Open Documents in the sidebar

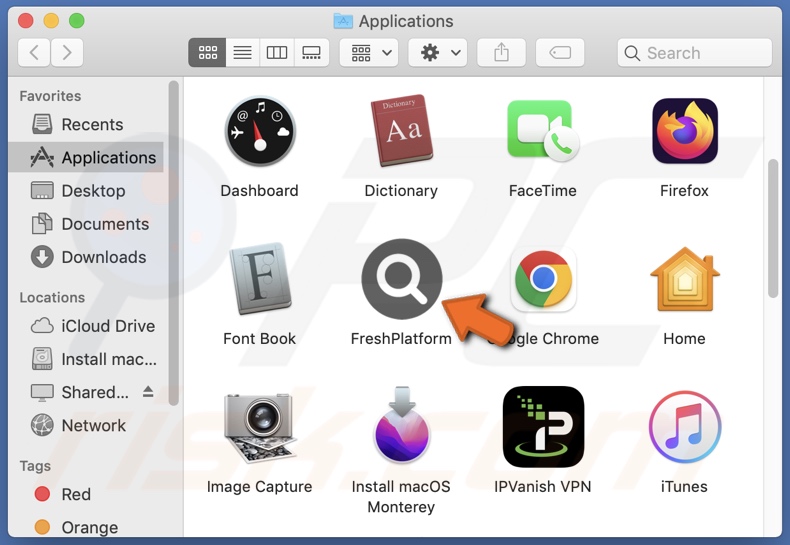86,224
